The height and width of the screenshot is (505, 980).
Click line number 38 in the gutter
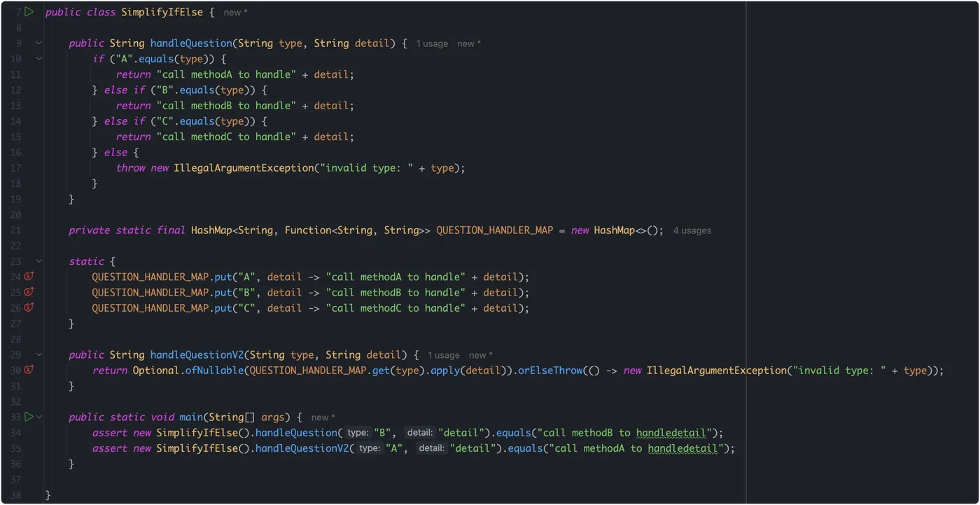[x=16, y=495]
